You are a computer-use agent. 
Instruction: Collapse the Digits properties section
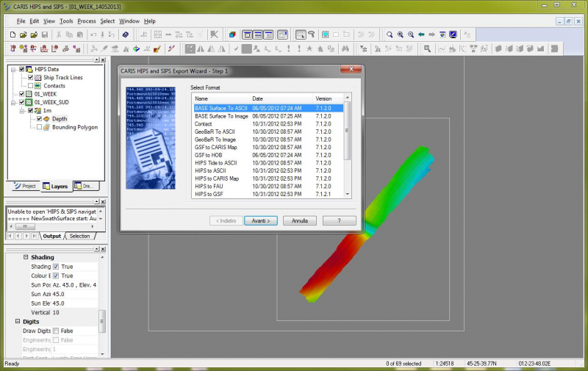18,322
